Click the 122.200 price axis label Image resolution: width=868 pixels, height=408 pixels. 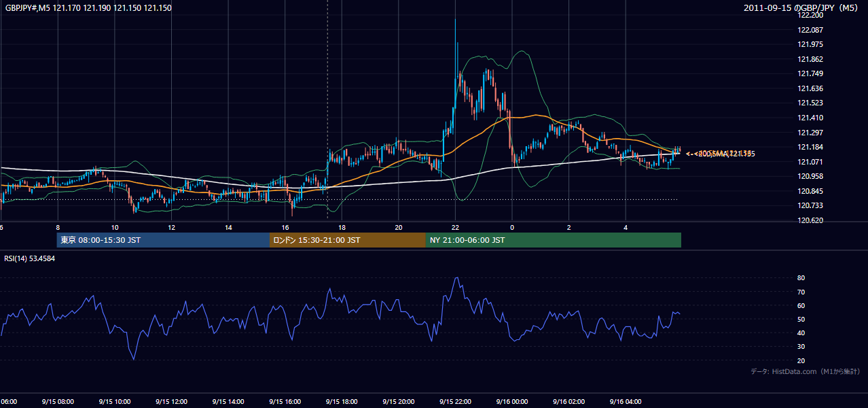pyautogui.click(x=809, y=16)
